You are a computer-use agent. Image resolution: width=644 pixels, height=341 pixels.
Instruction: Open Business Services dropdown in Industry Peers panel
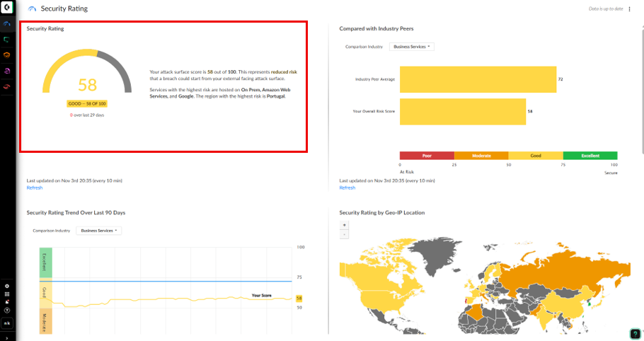click(x=412, y=47)
